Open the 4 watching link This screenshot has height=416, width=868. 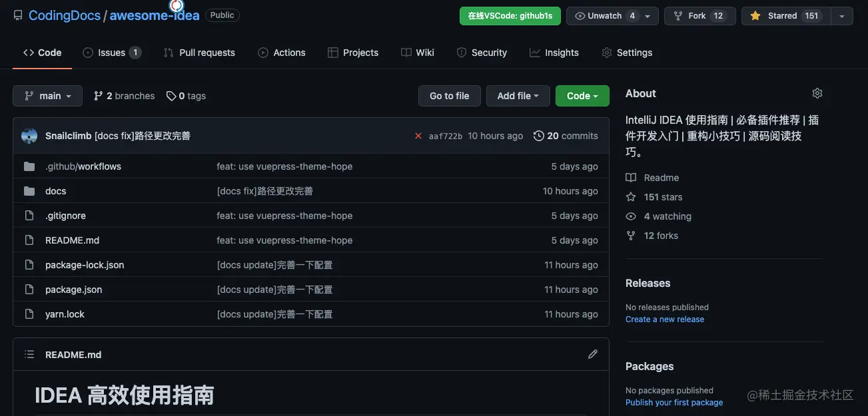tap(659, 216)
